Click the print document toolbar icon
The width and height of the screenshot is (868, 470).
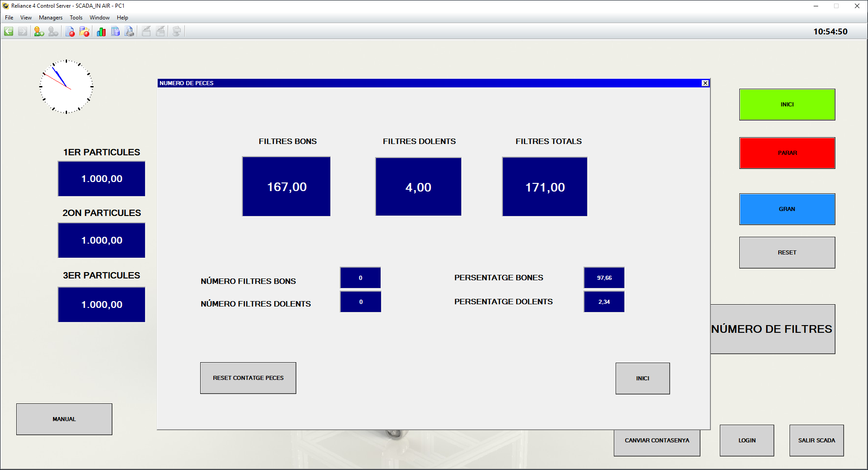coord(130,31)
